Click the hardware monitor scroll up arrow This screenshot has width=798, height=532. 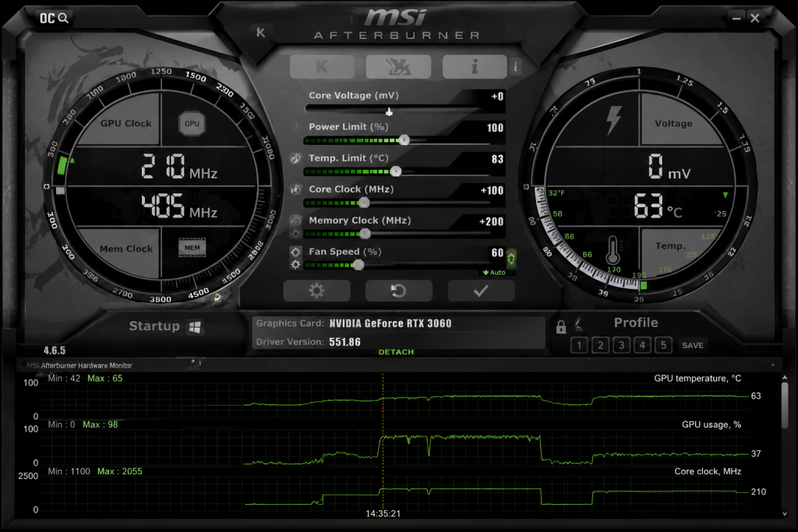pos(784,377)
